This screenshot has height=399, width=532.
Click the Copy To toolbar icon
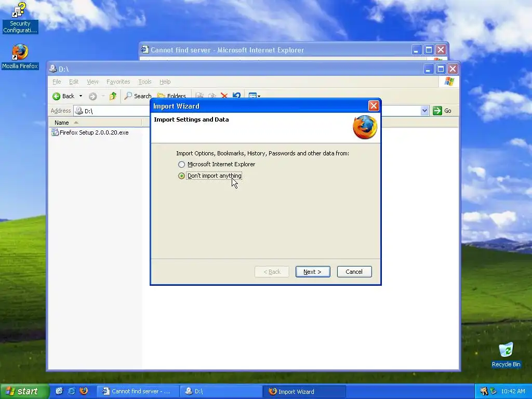coord(212,96)
